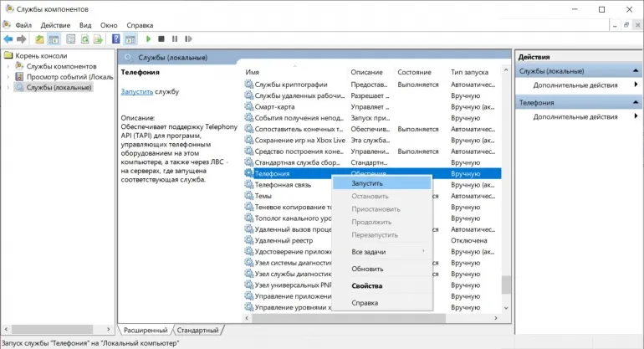
Task: Open Дополнительные действия under Телефония
Action: [575, 116]
